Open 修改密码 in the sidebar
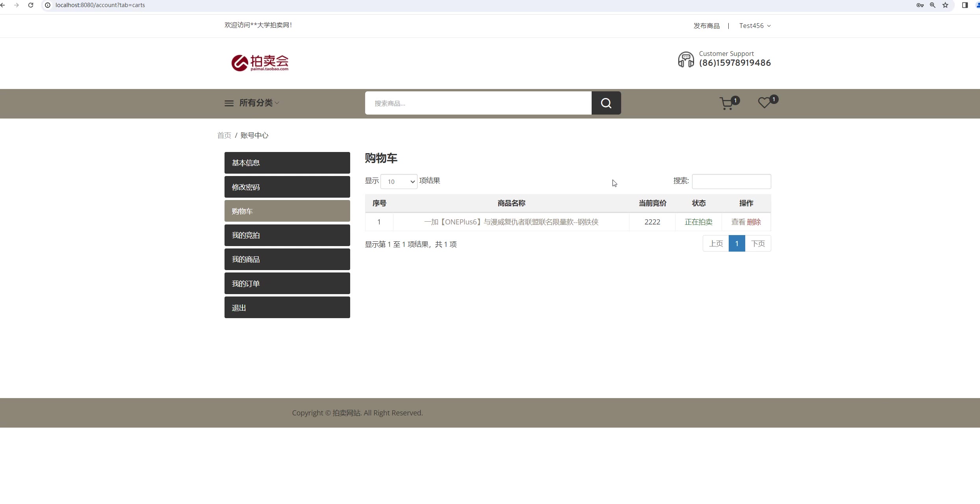 click(x=287, y=187)
